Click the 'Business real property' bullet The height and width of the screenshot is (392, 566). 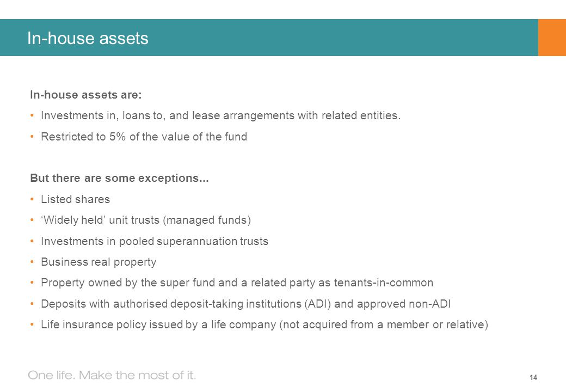pyautogui.click(x=99, y=262)
